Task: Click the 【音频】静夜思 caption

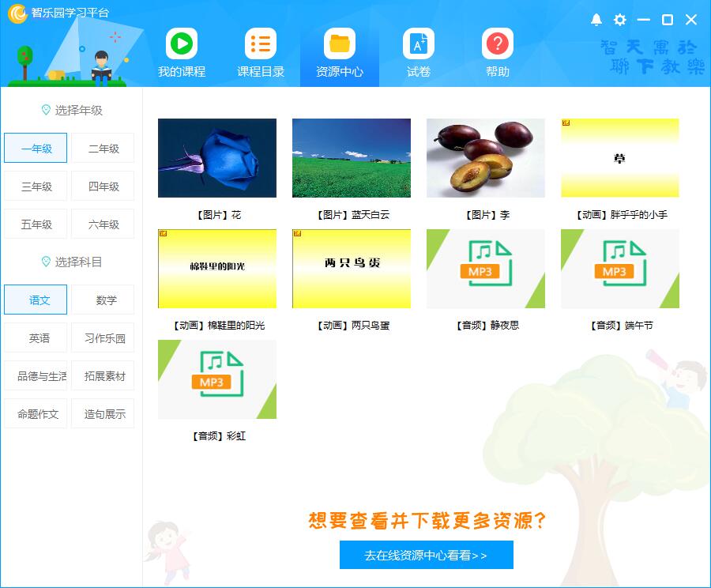Action: point(486,326)
